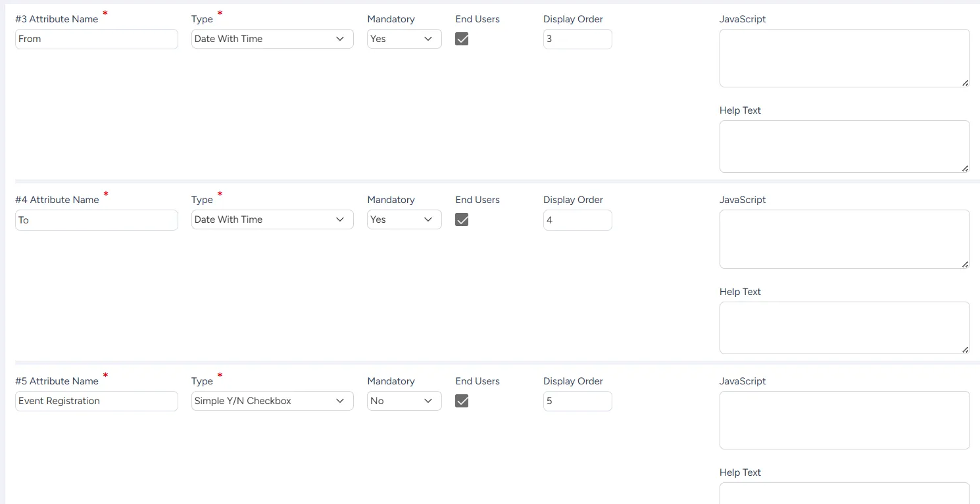Click JavaScript text area for attribute #5

[x=845, y=421]
